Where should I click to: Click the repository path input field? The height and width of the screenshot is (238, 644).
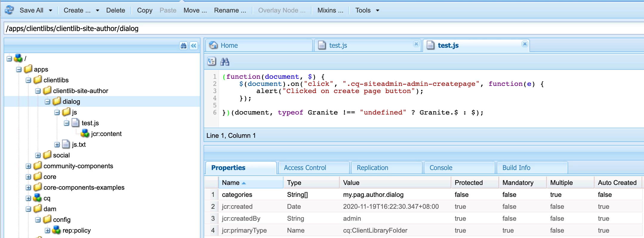click(x=324, y=28)
